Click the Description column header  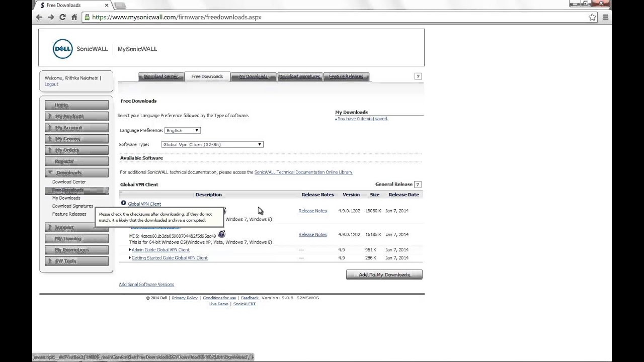click(208, 195)
